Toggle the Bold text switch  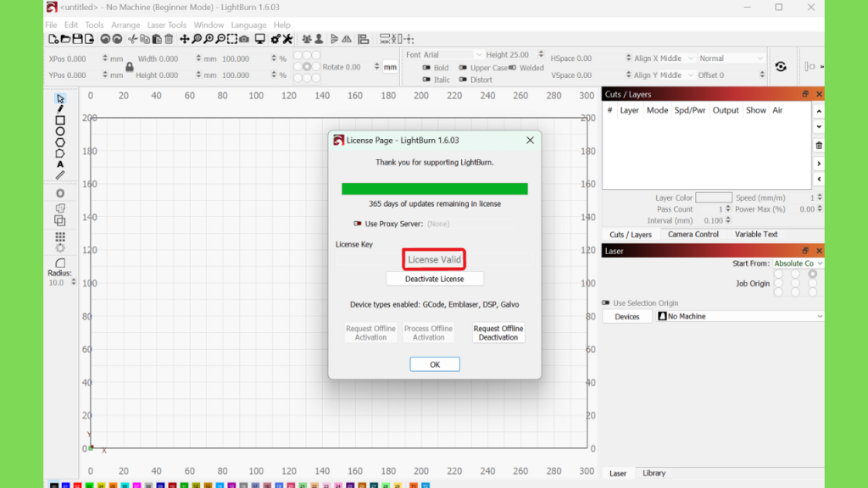(426, 68)
